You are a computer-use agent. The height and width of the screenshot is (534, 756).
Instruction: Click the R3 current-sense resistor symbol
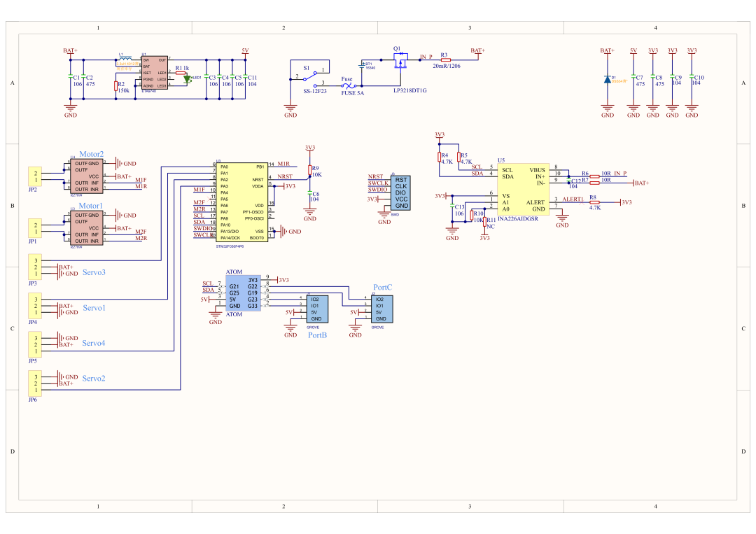(x=446, y=60)
